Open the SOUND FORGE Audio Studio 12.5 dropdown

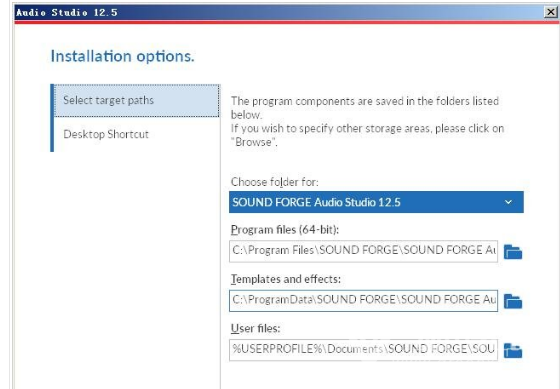pos(376,202)
